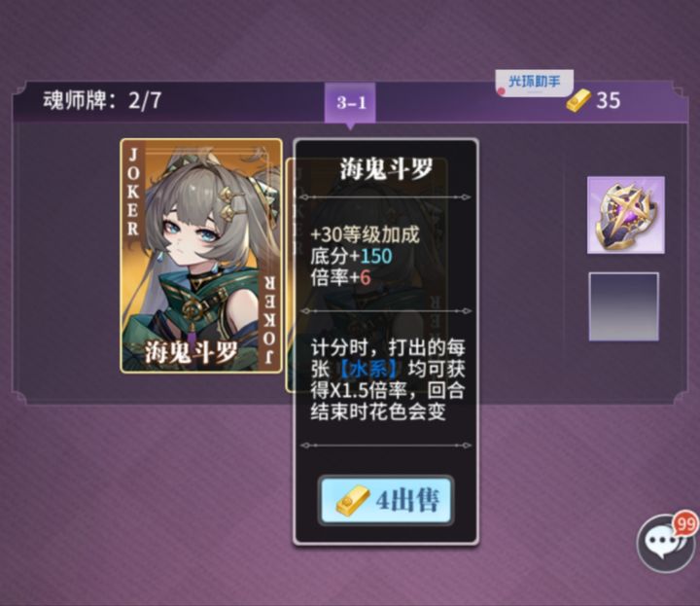Click the red 99 notification badge
The height and width of the screenshot is (606, 700).
pyautogui.click(x=686, y=523)
